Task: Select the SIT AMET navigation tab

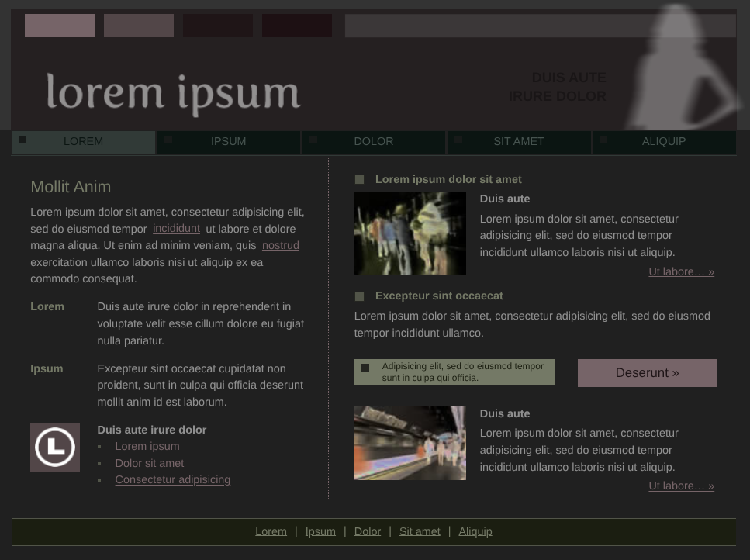Action: (519, 141)
